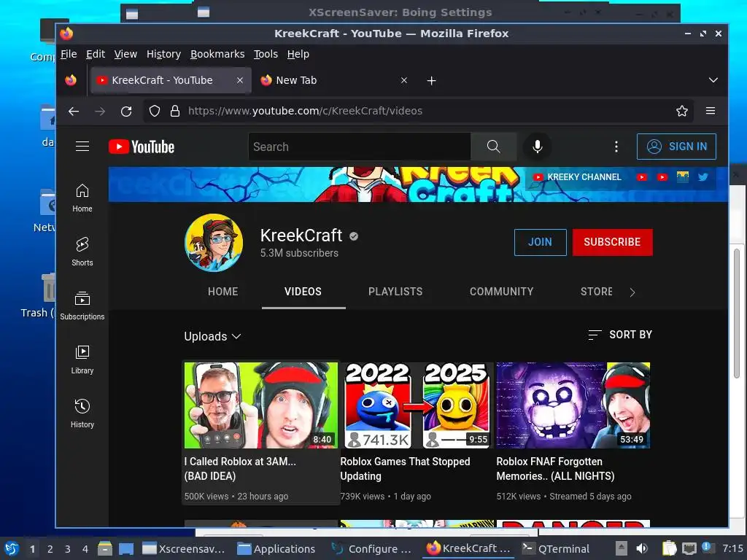Expand the Uploads filter dropdown

tap(212, 336)
